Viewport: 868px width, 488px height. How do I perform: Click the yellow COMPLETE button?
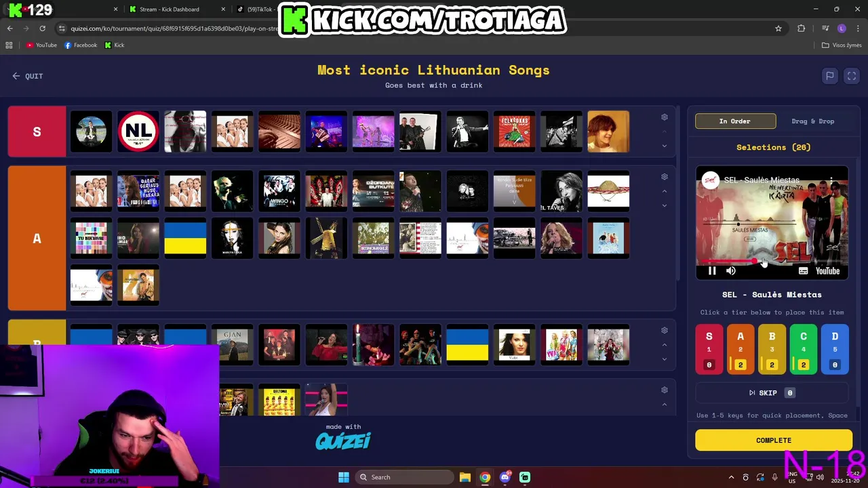pos(774,441)
